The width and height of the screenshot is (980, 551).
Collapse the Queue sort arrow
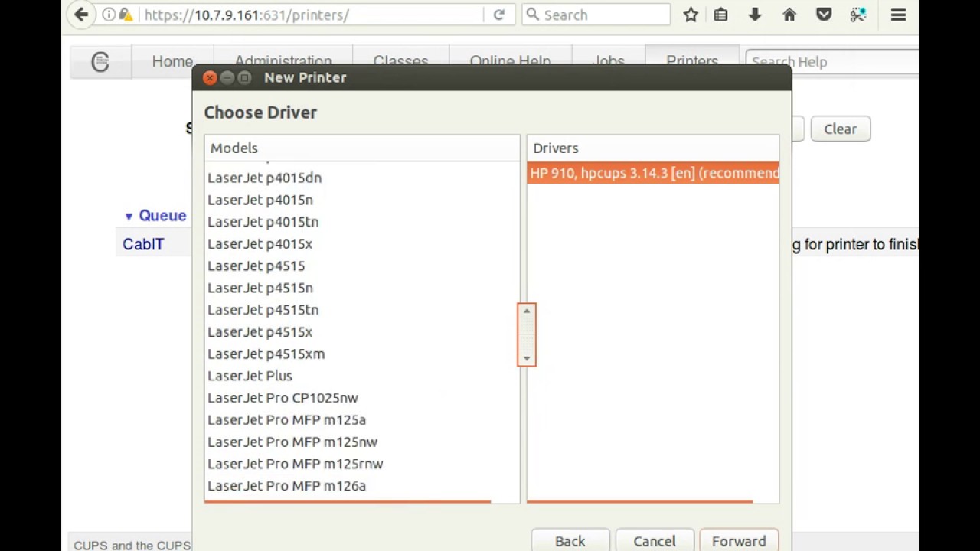[129, 217]
